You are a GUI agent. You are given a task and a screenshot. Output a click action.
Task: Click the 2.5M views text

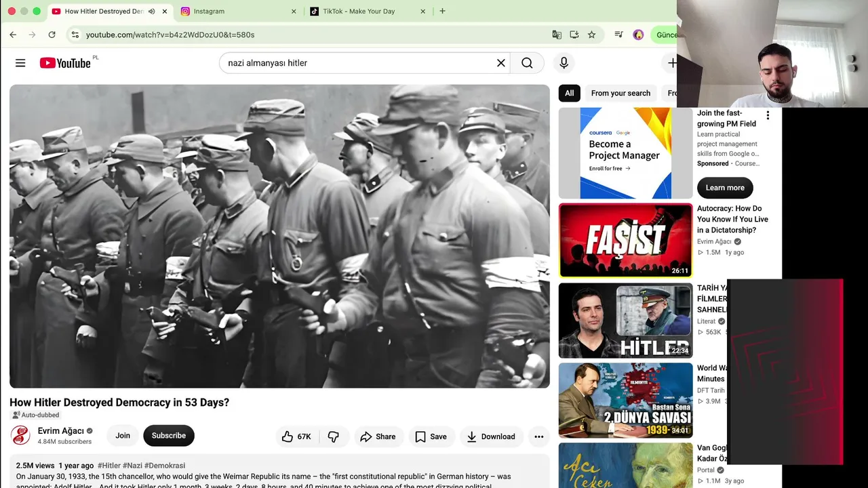click(35, 466)
